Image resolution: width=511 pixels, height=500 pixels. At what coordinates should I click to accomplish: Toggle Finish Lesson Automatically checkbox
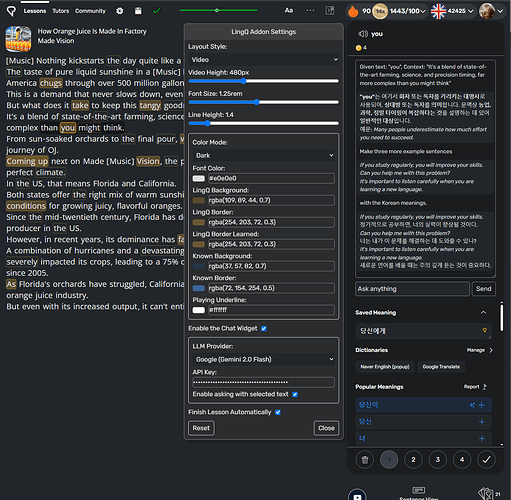click(x=278, y=412)
